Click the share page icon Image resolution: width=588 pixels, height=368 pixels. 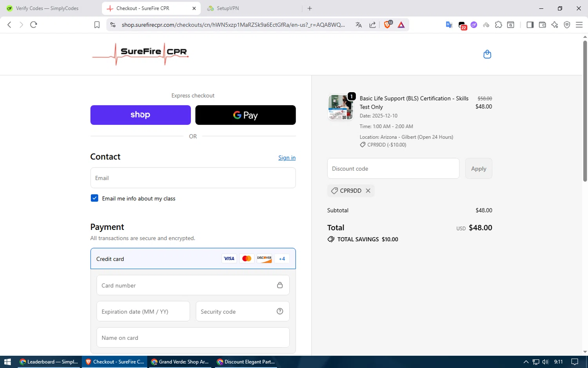click(x=372, y=25)
